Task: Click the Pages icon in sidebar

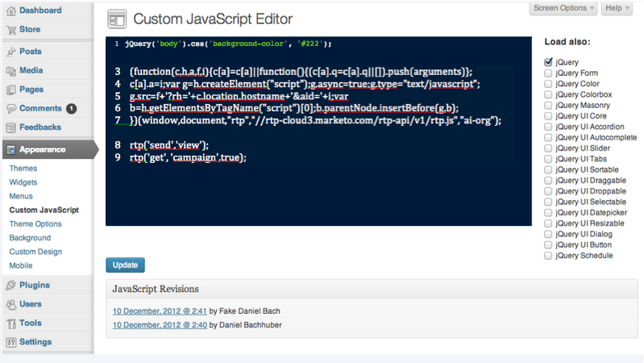Action: 11,90
